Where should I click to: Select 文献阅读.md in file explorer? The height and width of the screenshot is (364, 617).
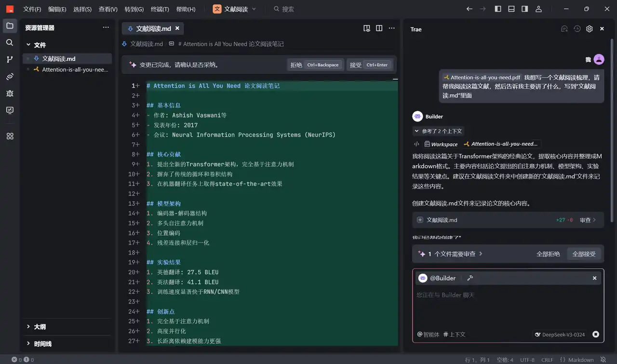(67, 59)
